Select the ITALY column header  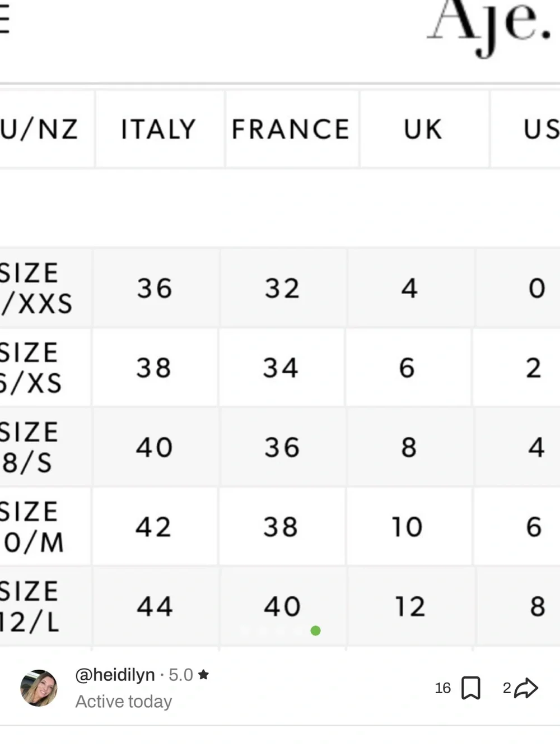(x=160, y=129)
